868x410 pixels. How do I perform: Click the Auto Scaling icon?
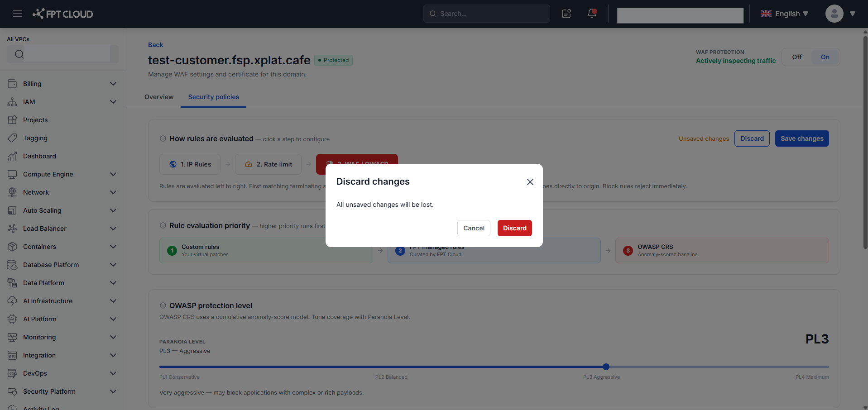(12, 210)
